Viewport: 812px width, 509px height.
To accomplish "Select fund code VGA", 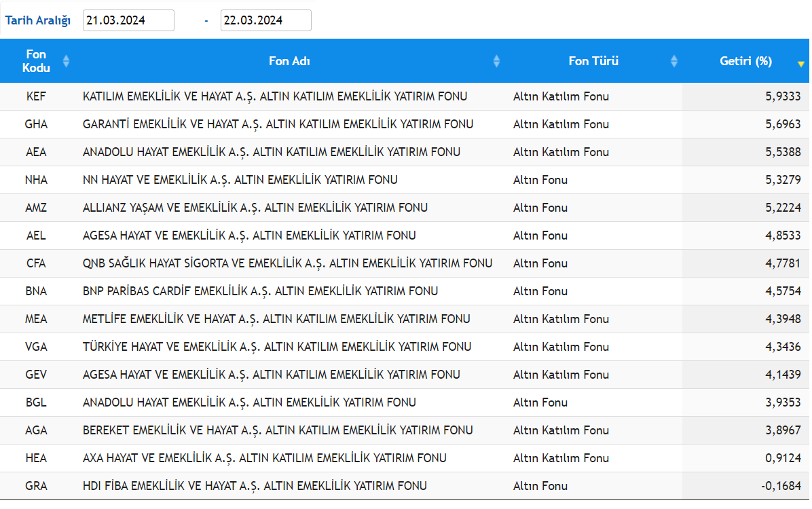I will tap(36, 347).
